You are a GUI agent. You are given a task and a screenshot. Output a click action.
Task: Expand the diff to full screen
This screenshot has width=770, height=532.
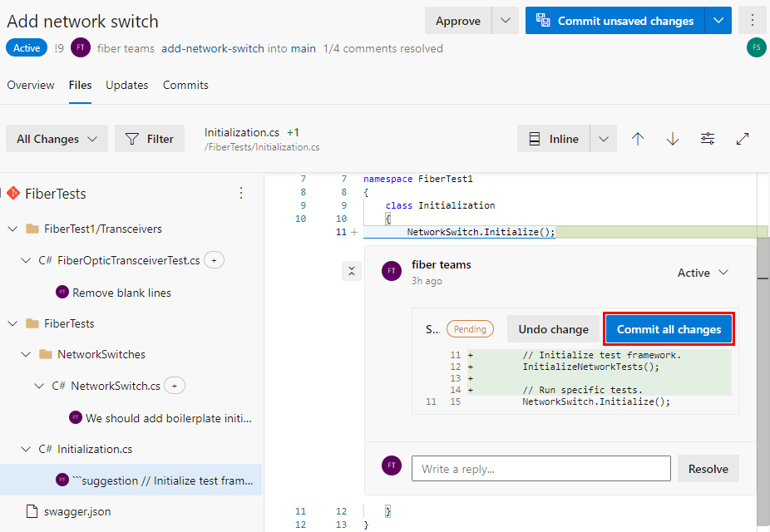[x=742, y=138]
